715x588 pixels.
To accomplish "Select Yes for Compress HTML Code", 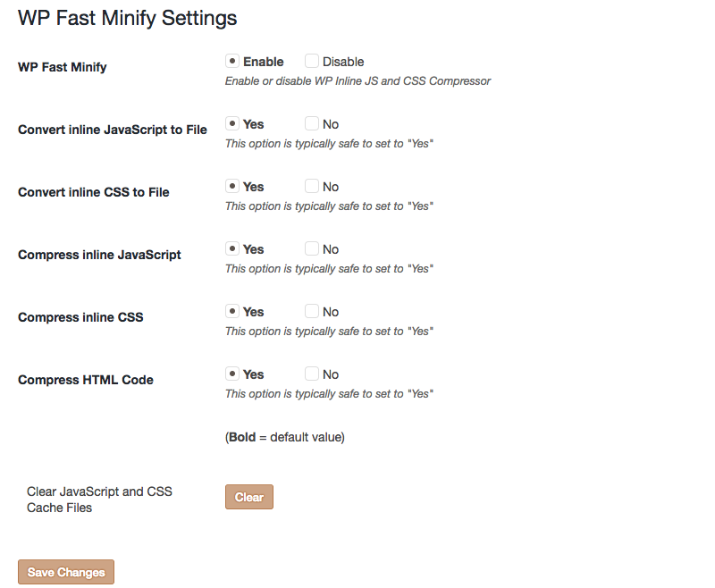I will coord(232,374).
